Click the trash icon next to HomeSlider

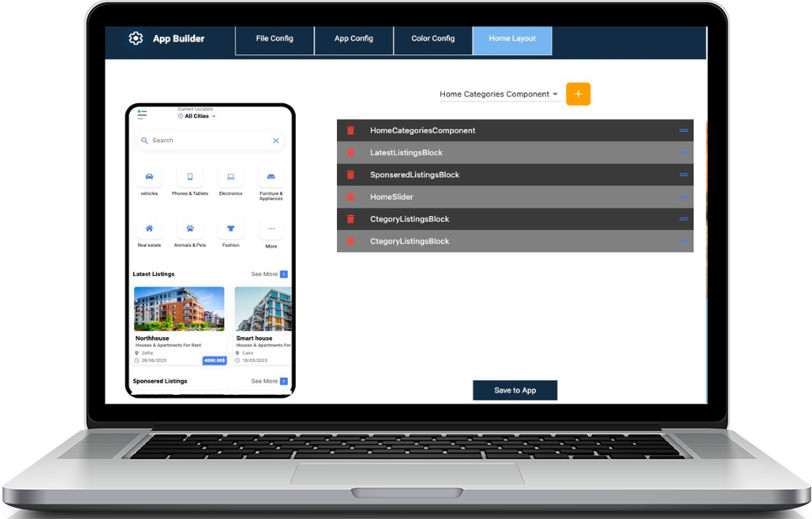point(351,197)
